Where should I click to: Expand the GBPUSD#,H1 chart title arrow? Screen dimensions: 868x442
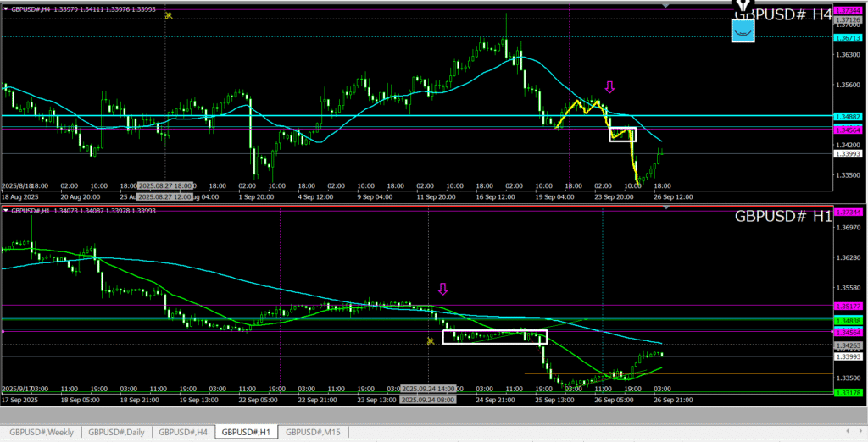pyautogui.click(x=6, y=211)
